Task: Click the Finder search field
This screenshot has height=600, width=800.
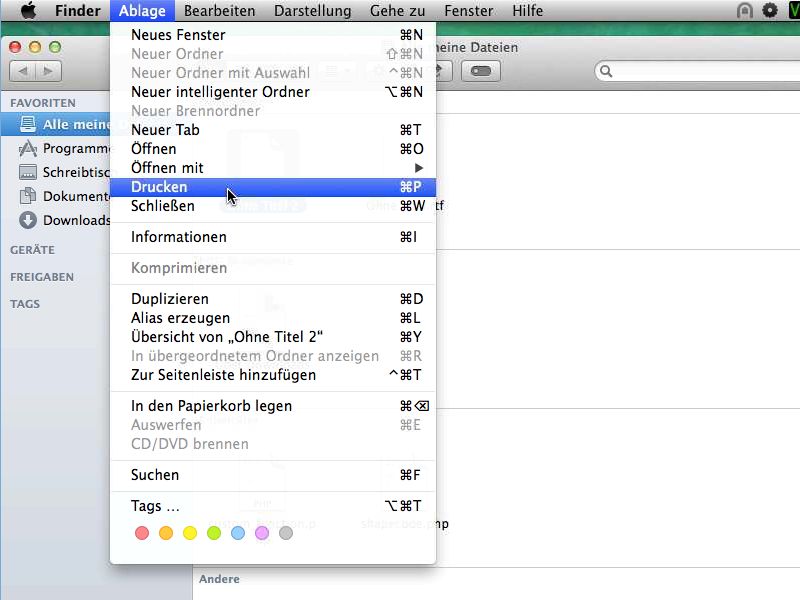Action: point(697,71)
